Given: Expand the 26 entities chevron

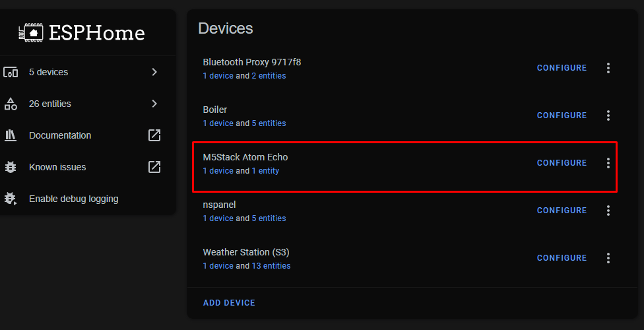Looking at the screenshot, I should click(154, 104).
